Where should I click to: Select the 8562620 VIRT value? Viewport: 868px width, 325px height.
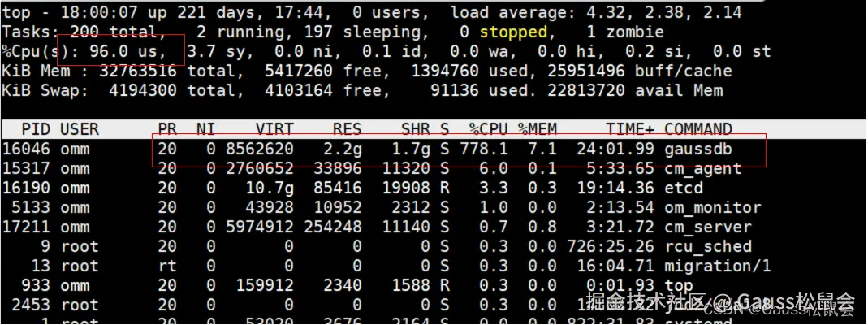(x=260, y=149)
